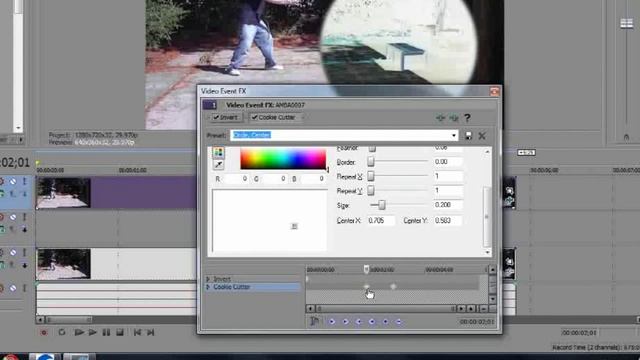This screenshot has height=360, width=640.
Task: Mute the first video track
Action: pos(13,181)
